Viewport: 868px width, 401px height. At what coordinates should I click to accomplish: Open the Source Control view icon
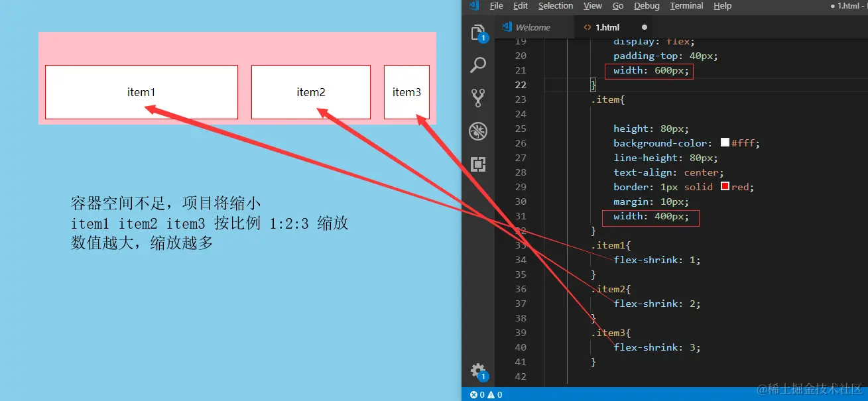pos(477,98)
